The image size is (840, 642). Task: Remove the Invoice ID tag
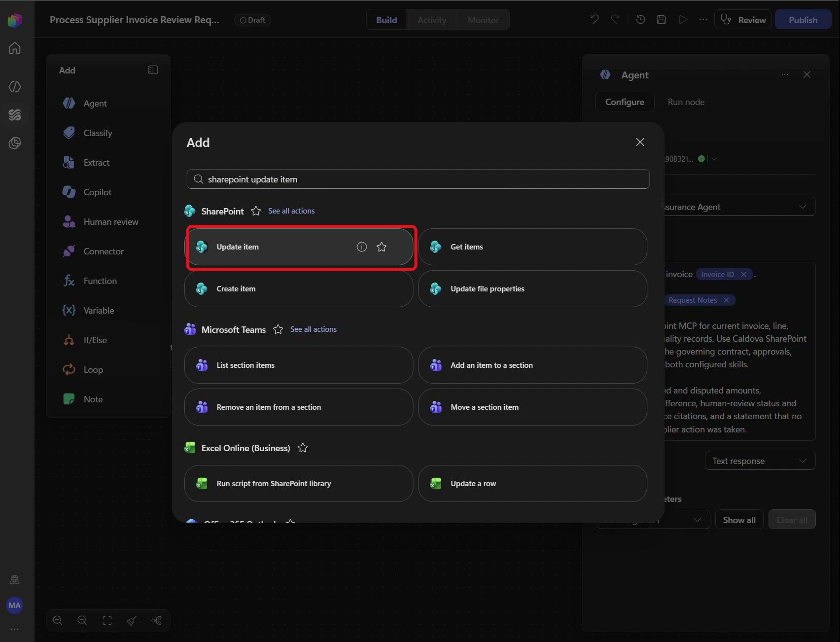click(744, 275)
